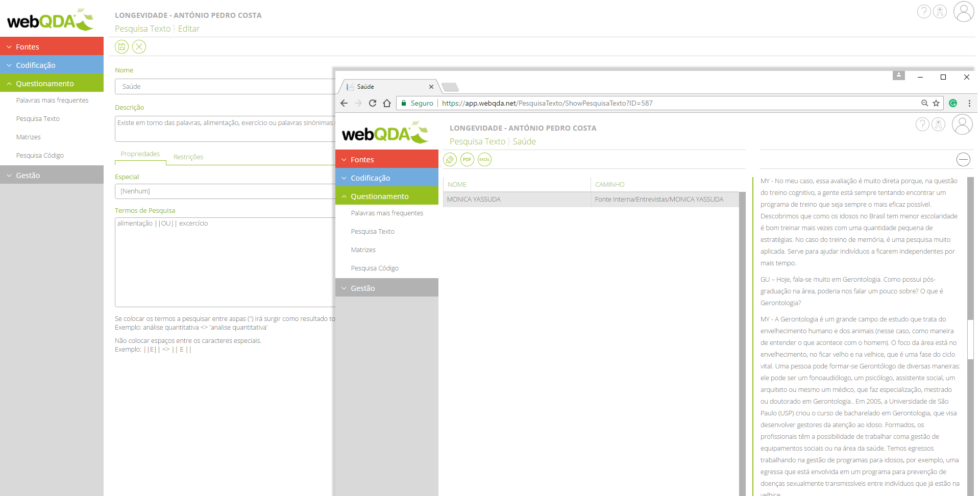Viewport: 980px width, 496px height.
Task: Sort by the NOME column header
Action: (517, 184)
